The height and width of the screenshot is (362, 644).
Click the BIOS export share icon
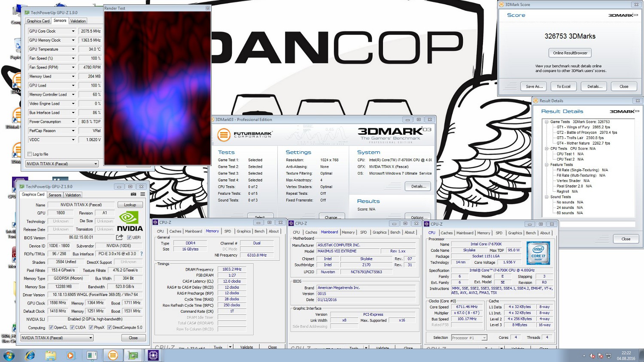119,237
